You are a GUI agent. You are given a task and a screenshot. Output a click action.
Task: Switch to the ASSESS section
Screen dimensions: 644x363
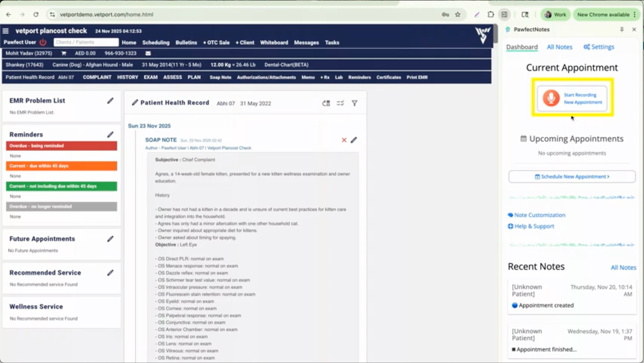(173, 77)
